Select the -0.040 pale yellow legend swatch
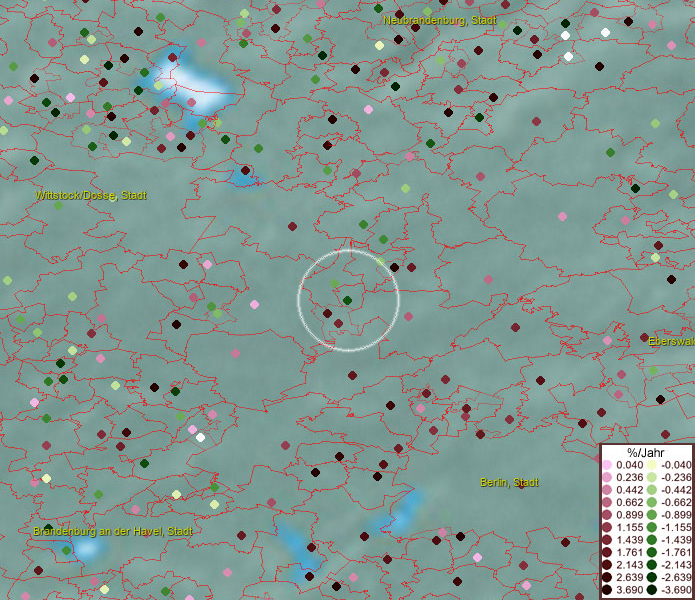 652,465
